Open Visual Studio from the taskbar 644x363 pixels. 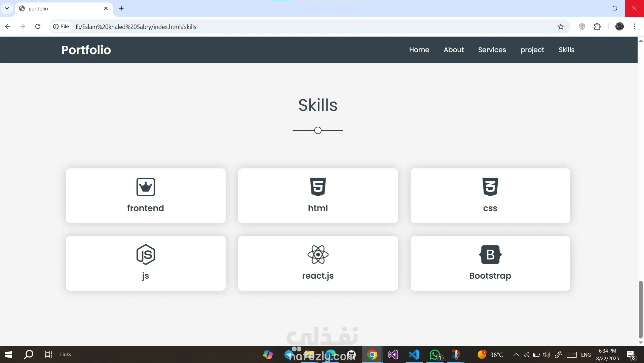pos(393,355)
